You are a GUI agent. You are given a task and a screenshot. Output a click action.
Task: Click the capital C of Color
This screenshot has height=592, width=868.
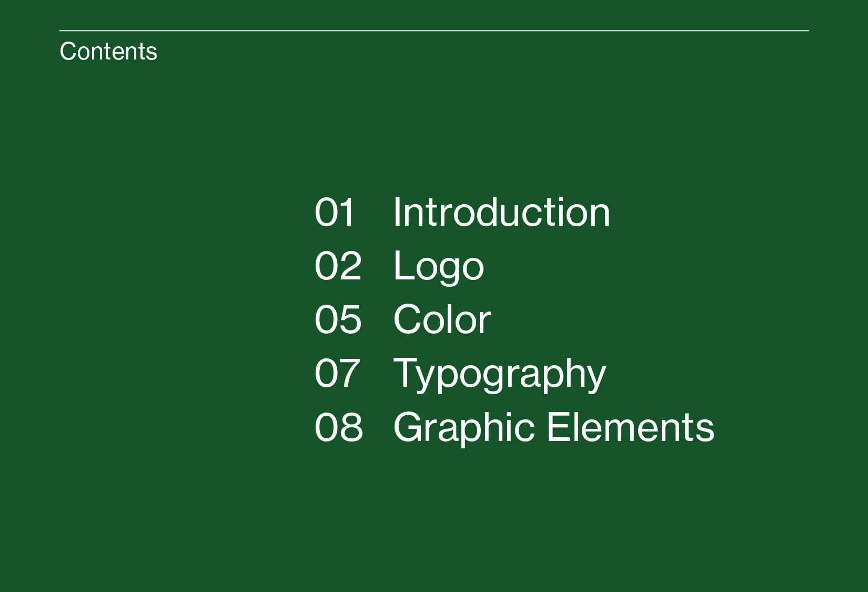[408, 319]
